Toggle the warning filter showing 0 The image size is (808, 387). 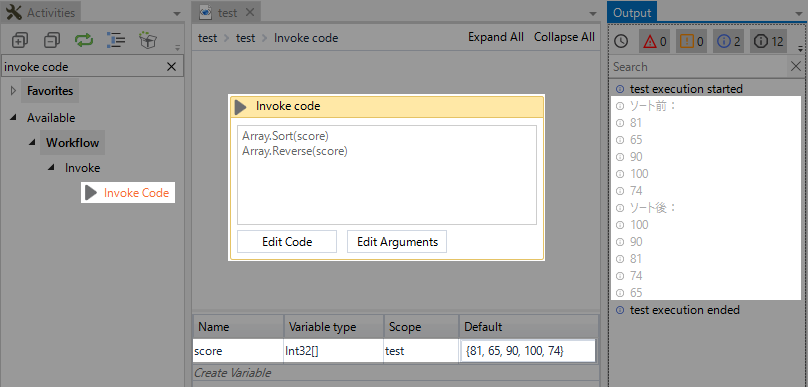691,42
